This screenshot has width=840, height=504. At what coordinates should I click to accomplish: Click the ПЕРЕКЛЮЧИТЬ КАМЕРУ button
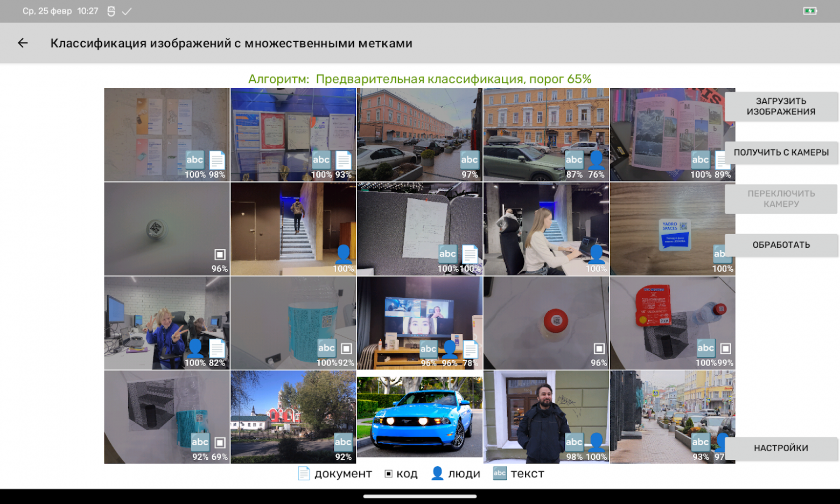(x=781, y=199)
